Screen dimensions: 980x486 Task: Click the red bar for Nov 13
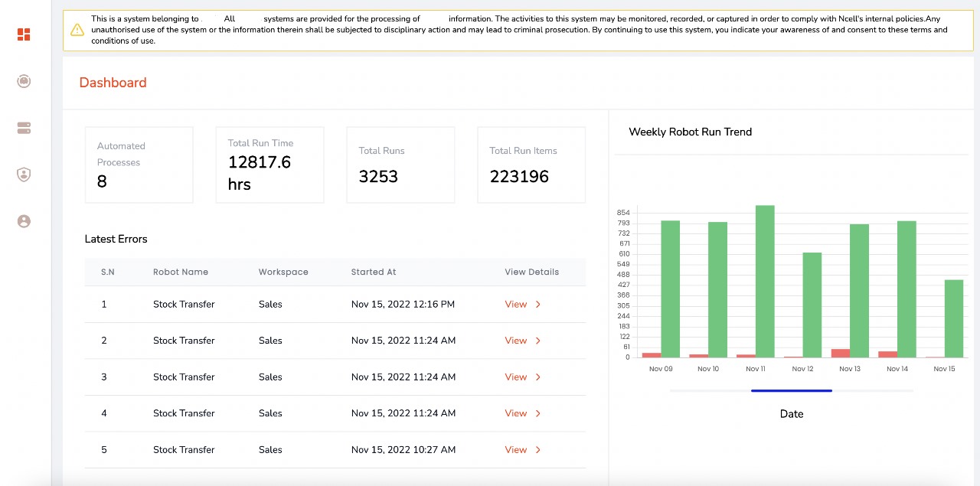[x=841, y=353]
